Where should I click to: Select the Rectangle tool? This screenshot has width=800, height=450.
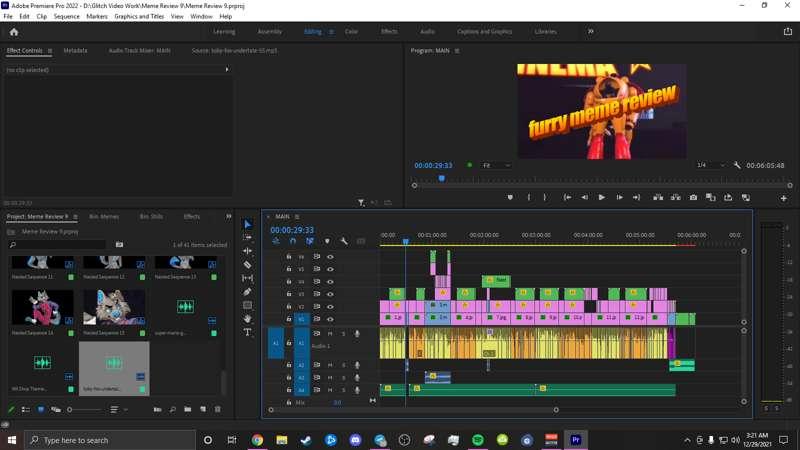[x=247, y=305]
